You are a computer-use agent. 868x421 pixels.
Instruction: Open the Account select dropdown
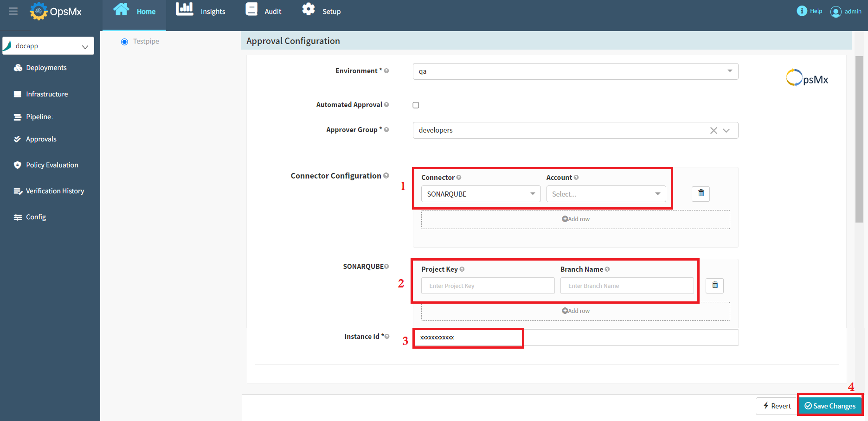point(606,194)
